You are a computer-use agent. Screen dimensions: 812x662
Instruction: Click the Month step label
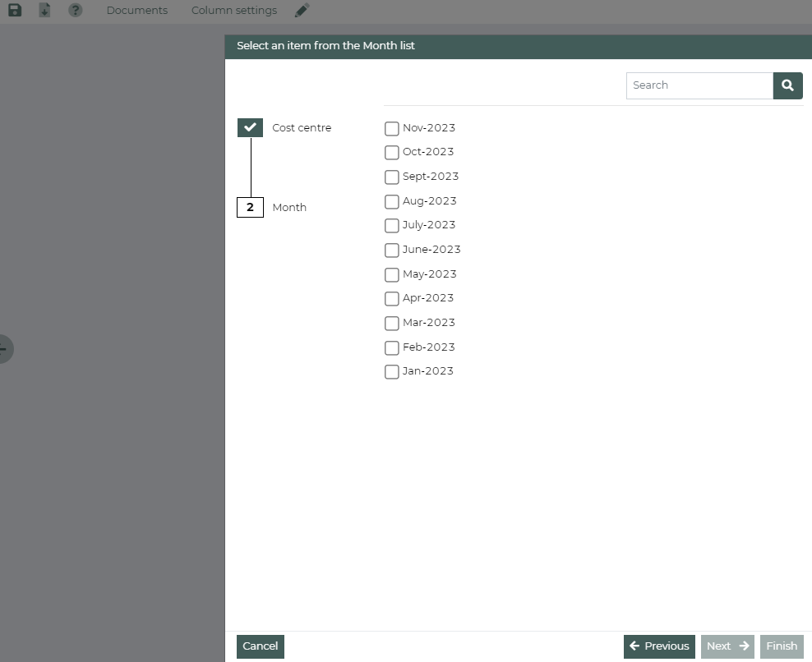click(289, 208)
